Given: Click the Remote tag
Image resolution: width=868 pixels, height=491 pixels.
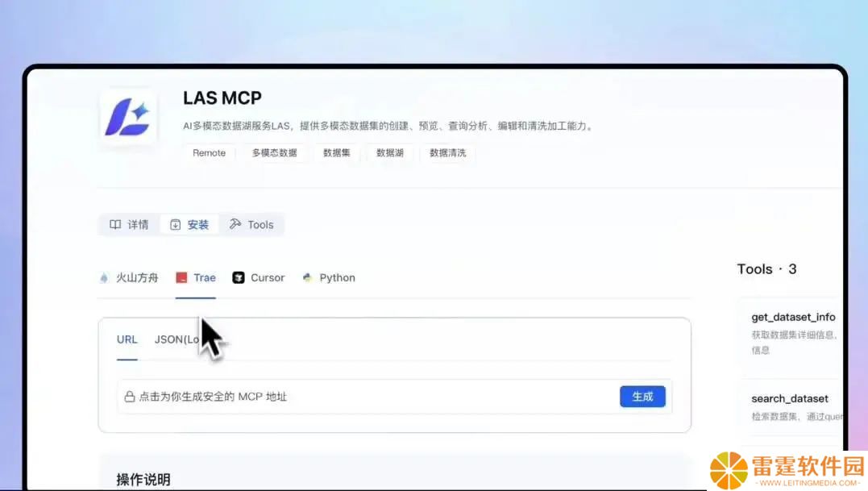Looking at the screenshot, I should tap(210, 152).
